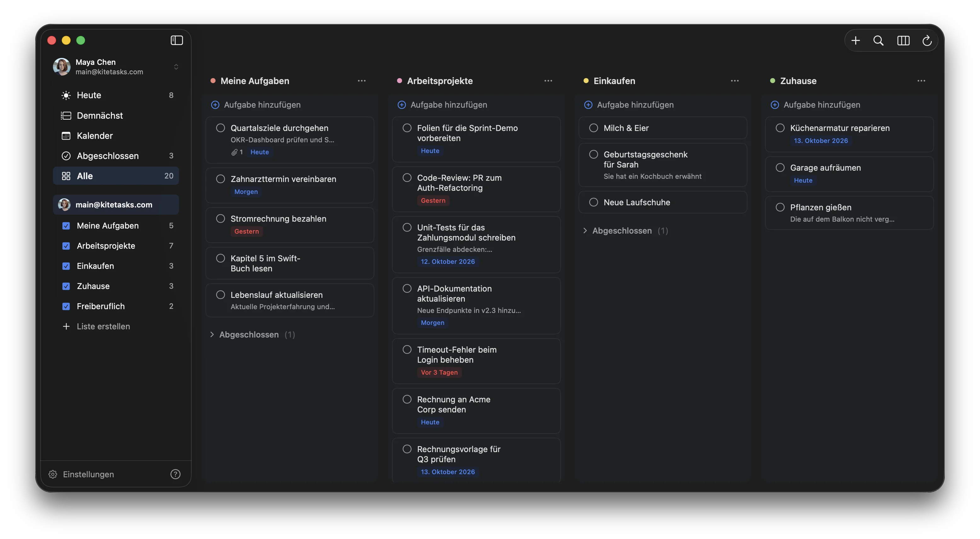
Task: Click plus icon beside Liste erstellen
Action: point(66,326)
